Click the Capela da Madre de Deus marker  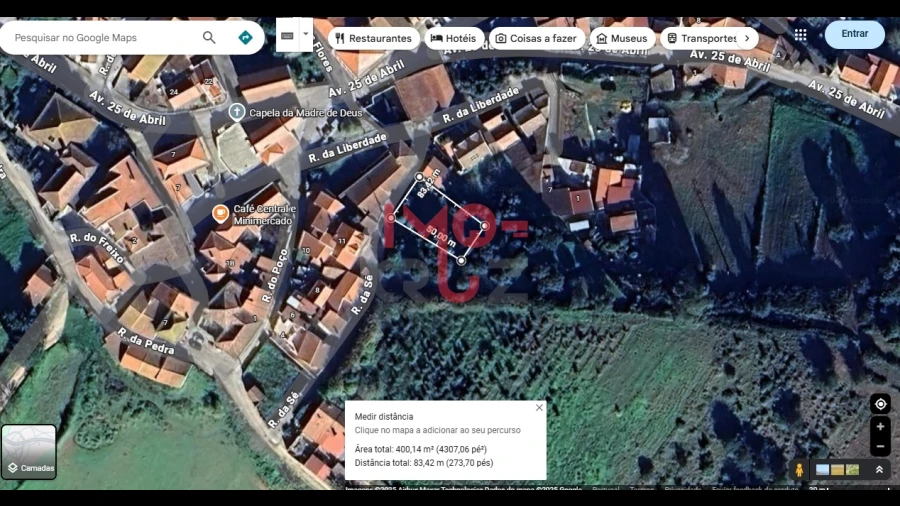click(236, 112)
